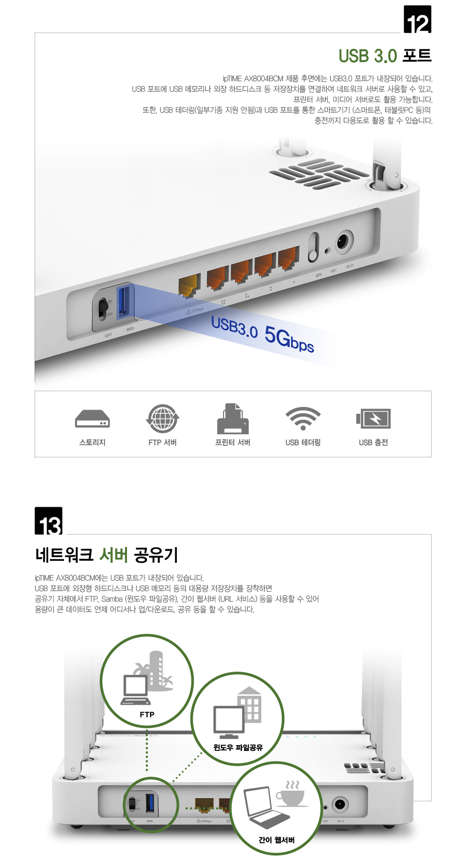The height and width of the screenshot is (868, 467).
Task: Click the USB charging battery icon
Action: 374,419
